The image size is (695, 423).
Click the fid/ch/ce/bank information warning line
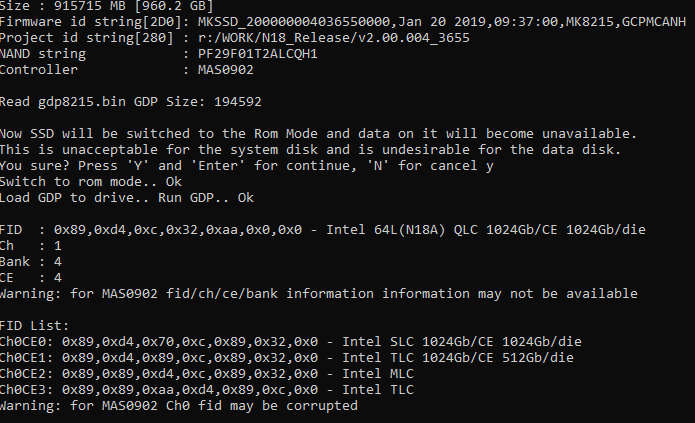(x=318, y=294)
